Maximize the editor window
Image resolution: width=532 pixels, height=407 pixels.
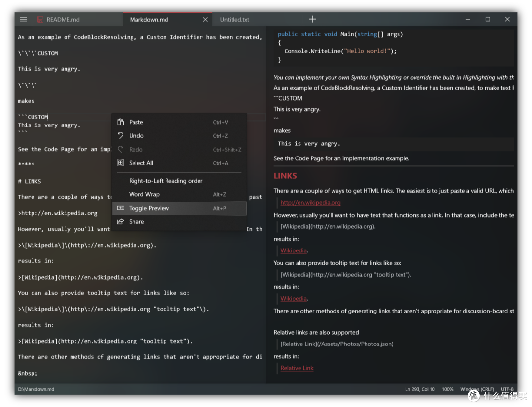coord(488,19)
